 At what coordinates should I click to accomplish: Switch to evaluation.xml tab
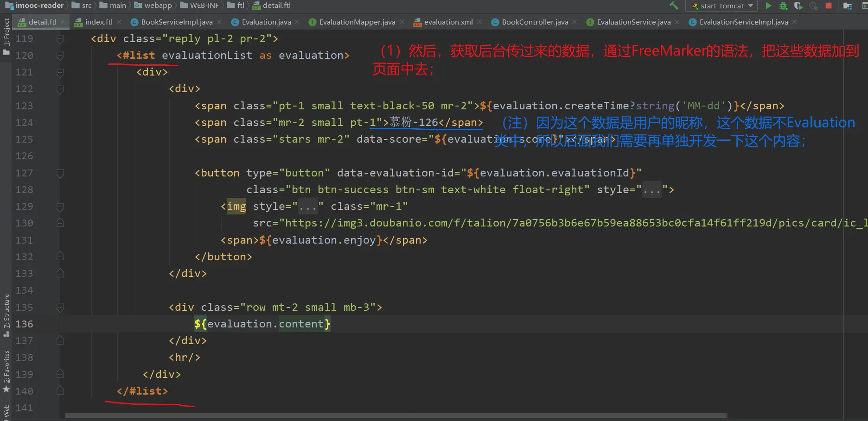448,22
